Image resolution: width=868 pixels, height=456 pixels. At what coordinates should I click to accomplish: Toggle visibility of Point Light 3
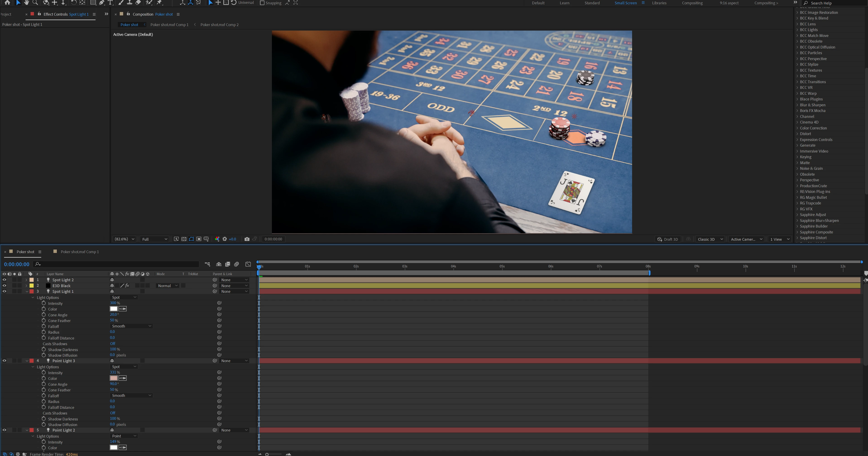coord(4,361)
